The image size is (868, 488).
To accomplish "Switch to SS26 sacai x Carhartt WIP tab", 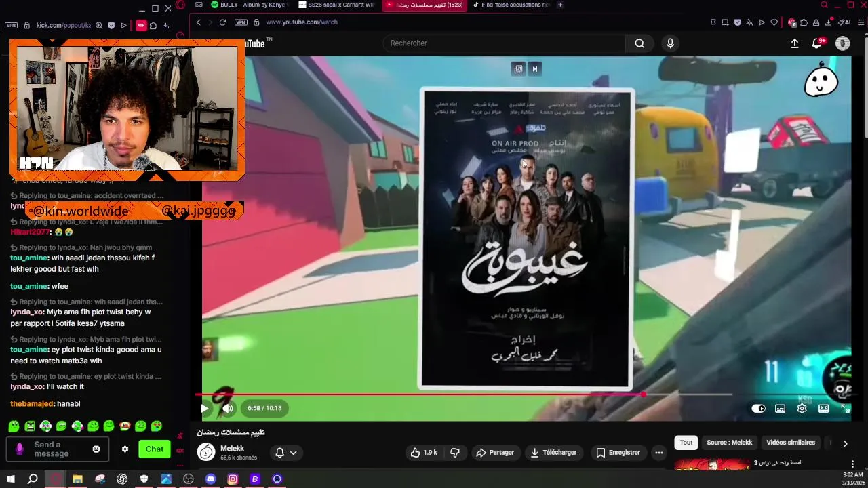I will tap(336, 5).
